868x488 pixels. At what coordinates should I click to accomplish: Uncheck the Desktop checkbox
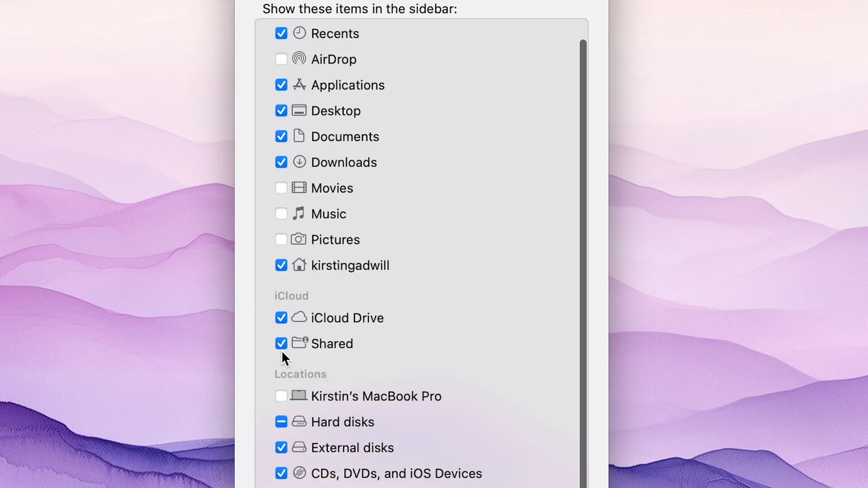point(281,111)
